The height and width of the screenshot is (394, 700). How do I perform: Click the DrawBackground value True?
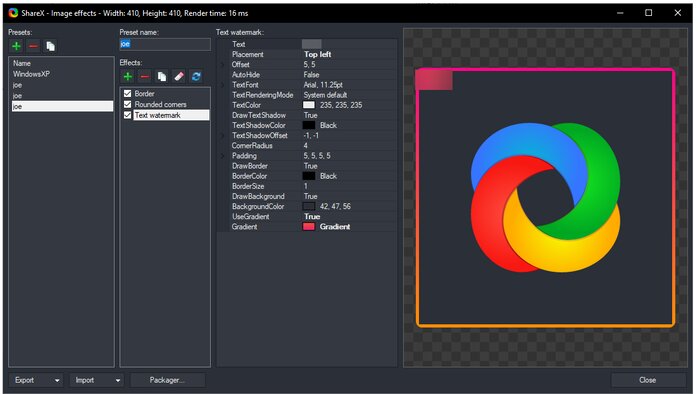[311, 196]
